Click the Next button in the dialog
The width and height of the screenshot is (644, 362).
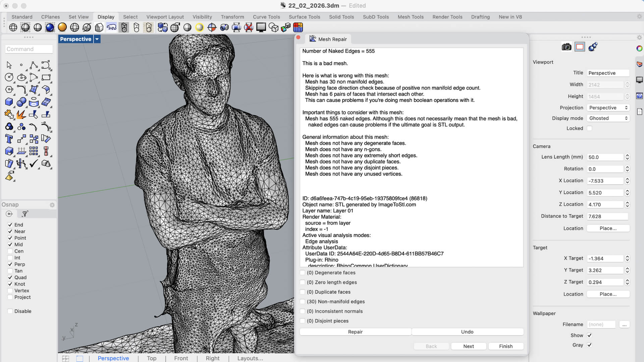468,346
